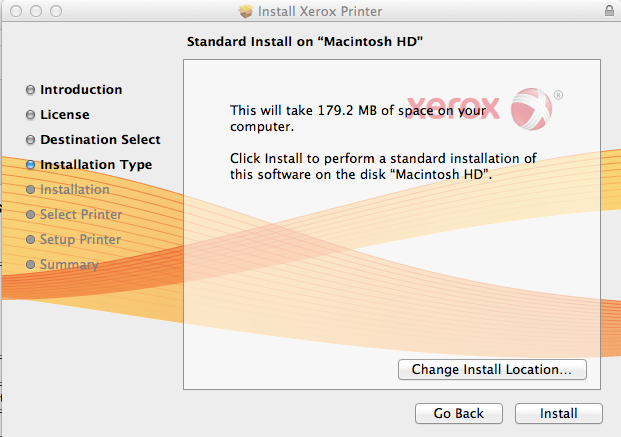The image size is (621, 437).
Task: Select the License step label
Action: (65, 115)
